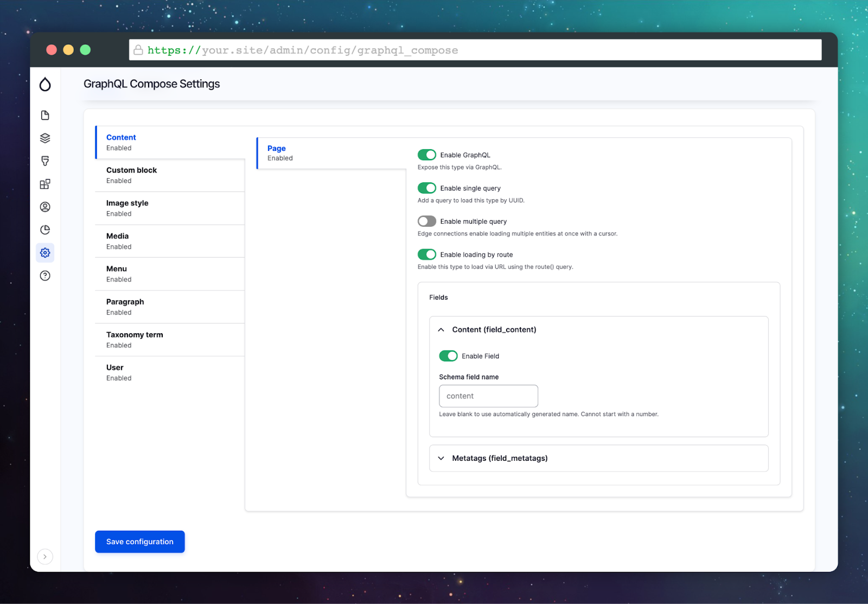Screen dimensions: 868x604
Task: Select the Menu vertical tab
Action: coord(170,274)
